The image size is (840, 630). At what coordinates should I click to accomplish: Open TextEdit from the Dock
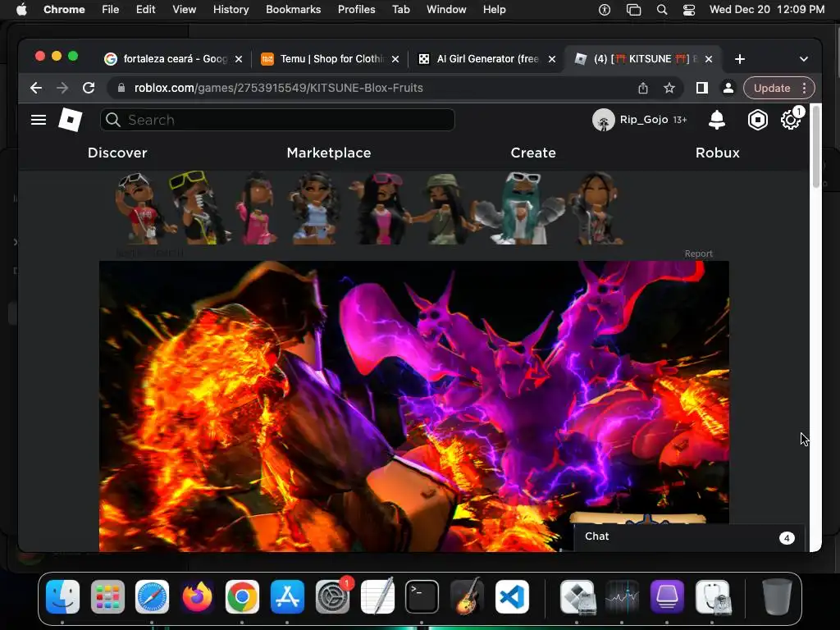[377, 596]
